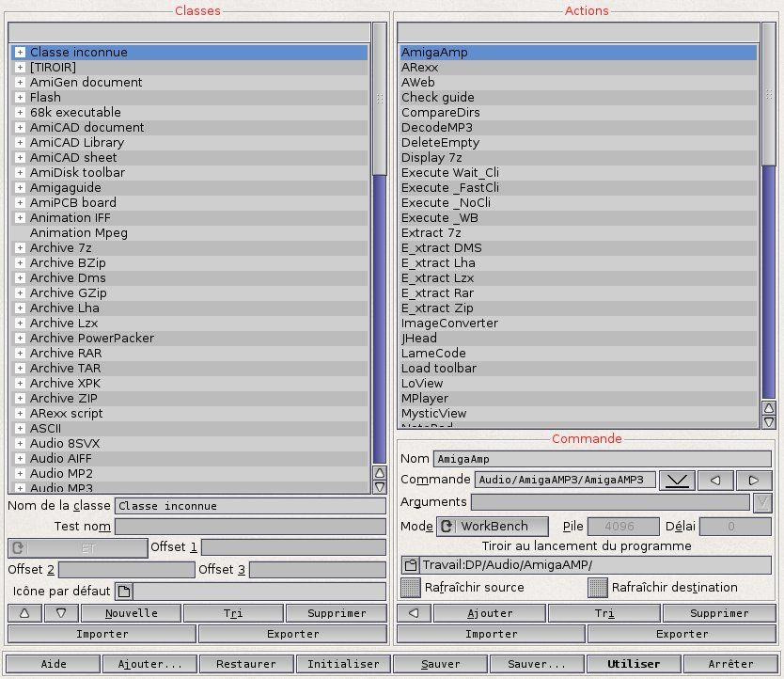Select MPlayer in the Actions list
Viewport: 784px width, 679px height.
(x=578, y=399)
